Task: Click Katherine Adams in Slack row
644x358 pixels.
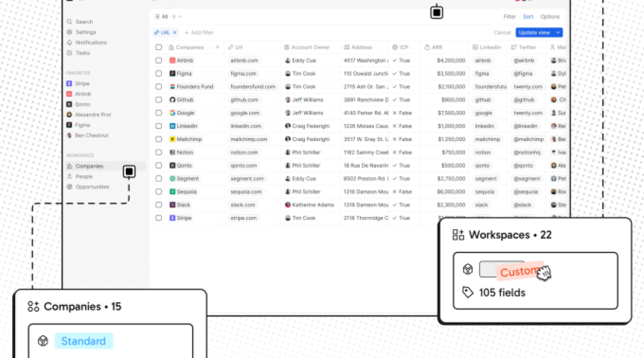Action: (x=309, y=205)
